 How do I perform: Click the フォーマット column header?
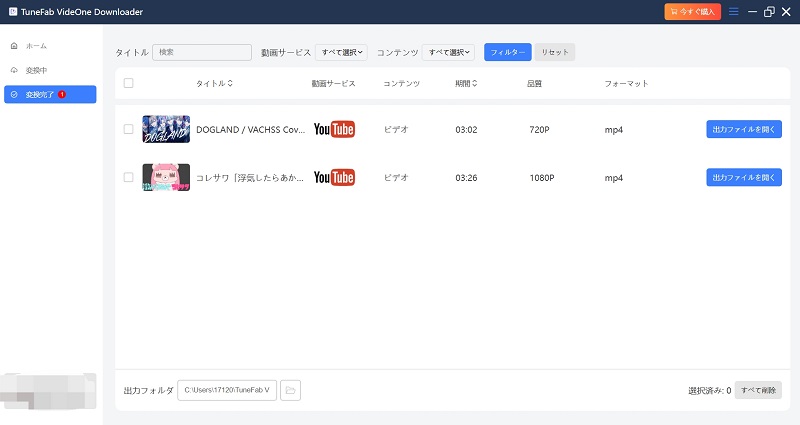click(x=627, y=83)
